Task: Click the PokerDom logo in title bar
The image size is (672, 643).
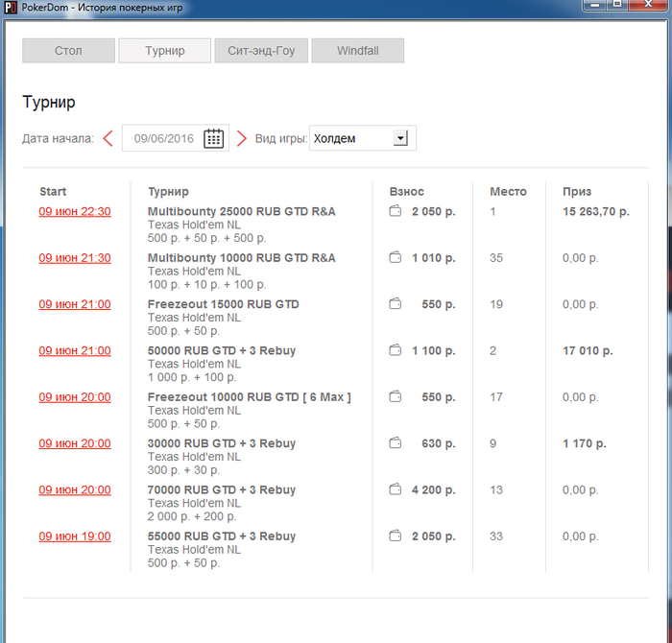Action: [10, 8]
